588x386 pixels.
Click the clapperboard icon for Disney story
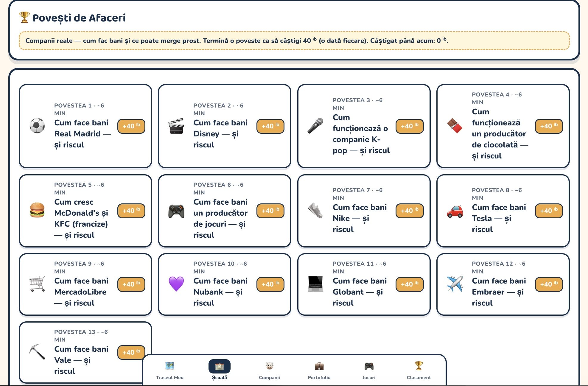176,126
